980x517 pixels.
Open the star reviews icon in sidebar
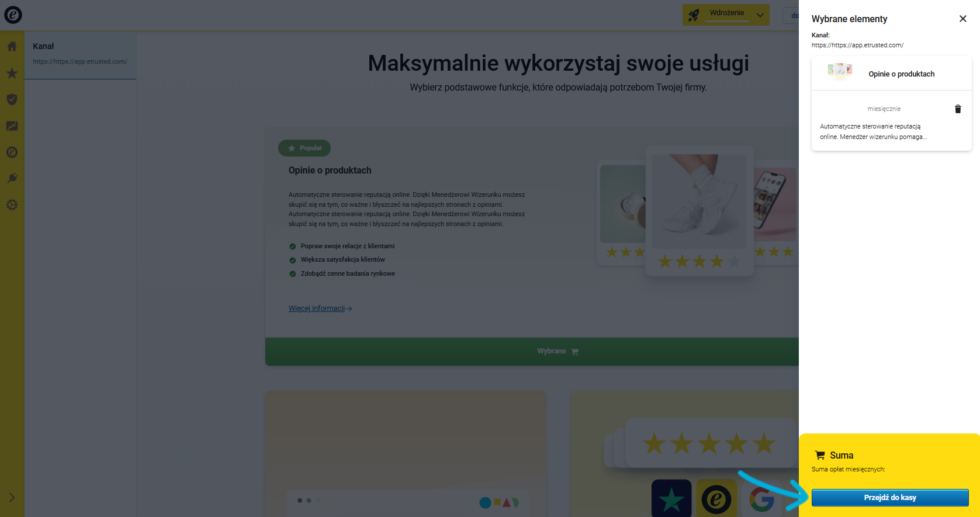(x=12, y=73)
